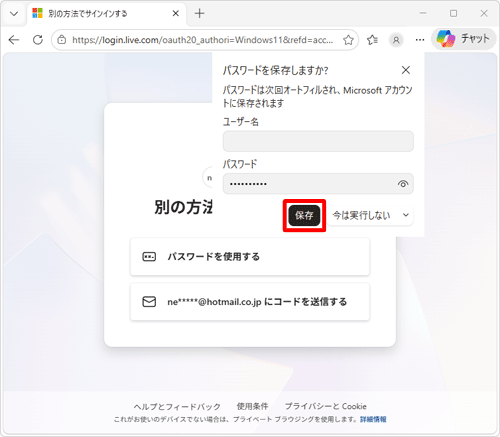Click in the ユーザー名 field
The height and width of the screenshot is (437, 500).
click(x=318, y=141)
